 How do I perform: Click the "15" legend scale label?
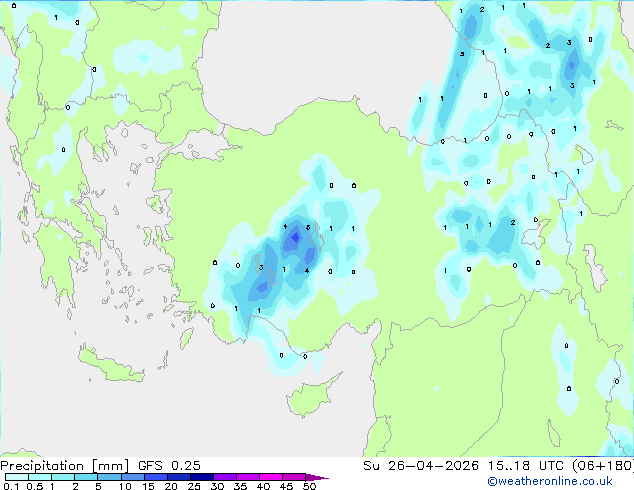click(x=148, y=486)
